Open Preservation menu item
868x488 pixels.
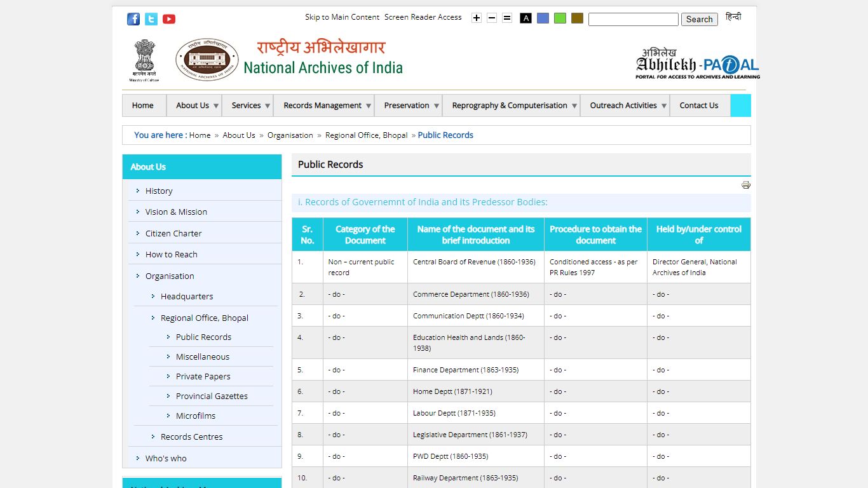[x=407, y=105]
